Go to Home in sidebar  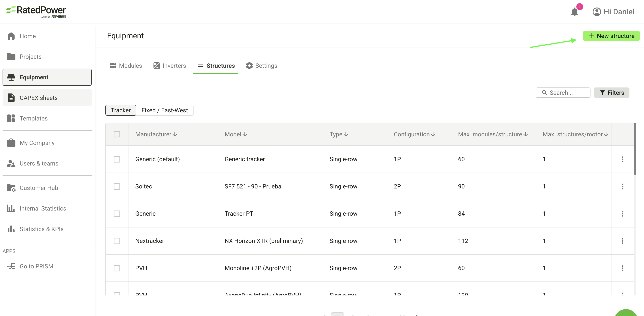tap(47, 36)
